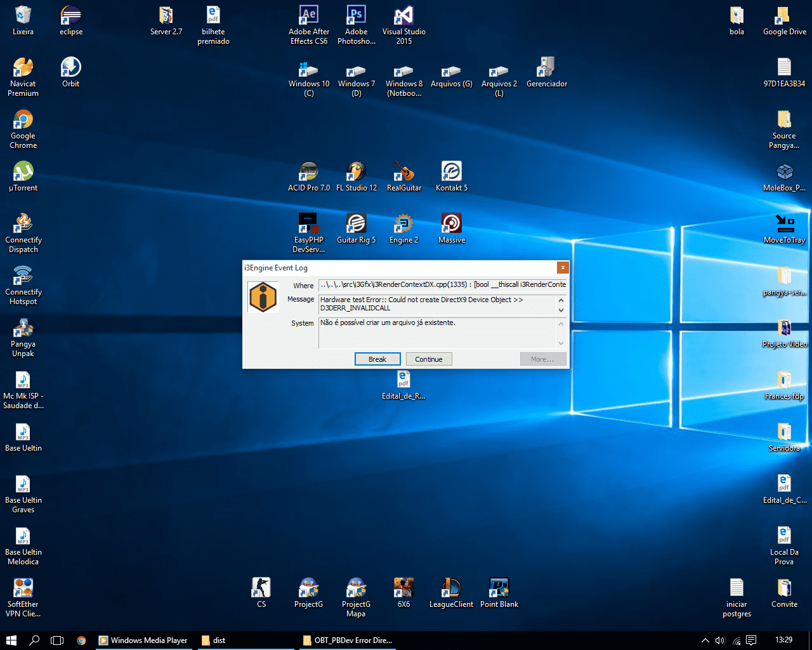The width and height of the screenshot is (812, 650).
Task: Select the Gerenciador desktop icon
Action: [x=547, y=72]
